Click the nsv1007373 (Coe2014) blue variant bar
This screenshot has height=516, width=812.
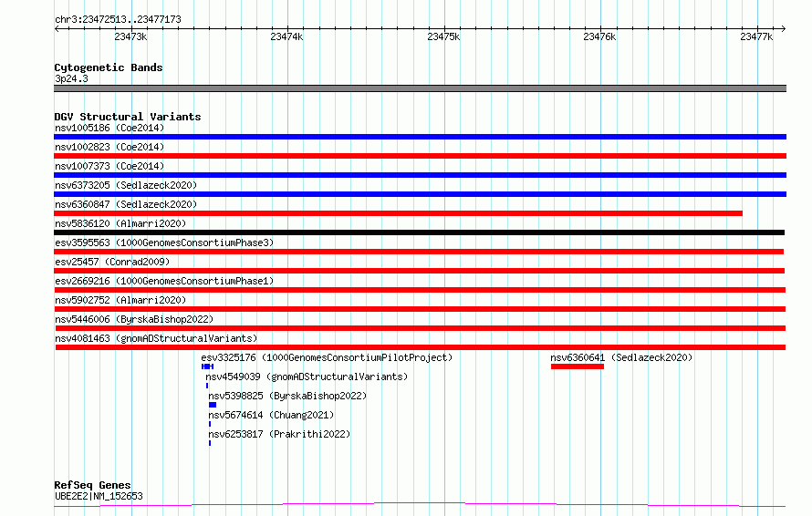pos(420,175)
